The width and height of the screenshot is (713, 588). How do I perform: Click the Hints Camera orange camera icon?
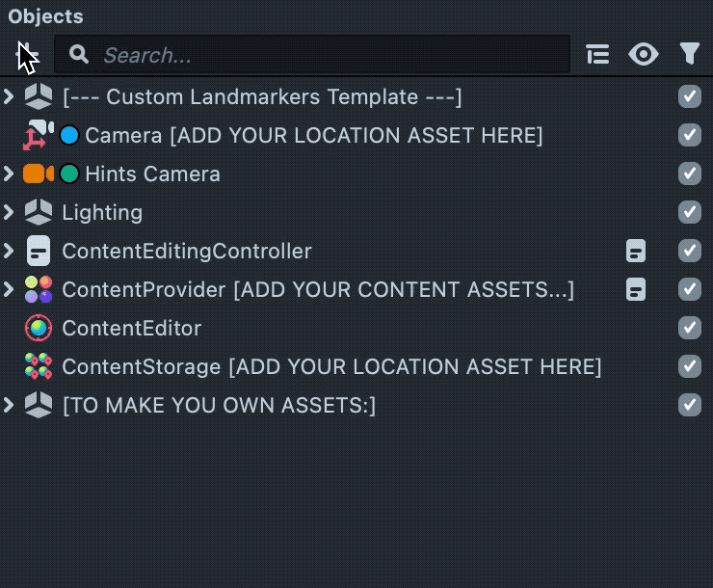[x=39, y=174]
